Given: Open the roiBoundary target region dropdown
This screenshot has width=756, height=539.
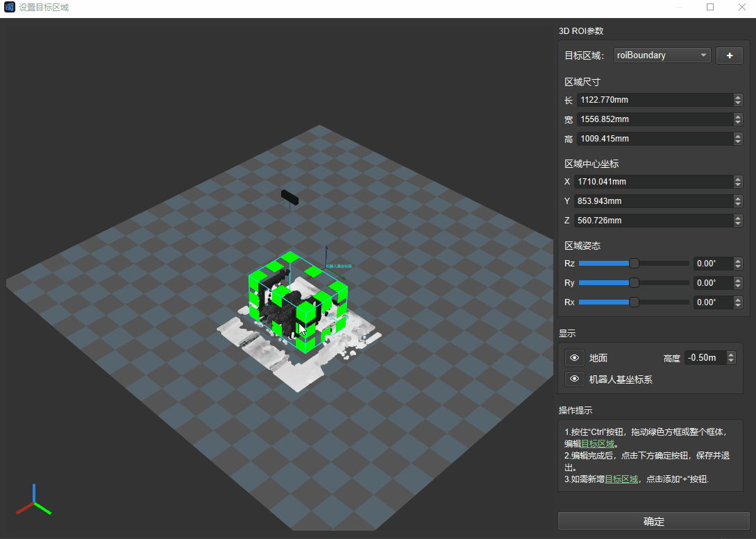Looking at the screenshot, I should tap(662, 55).
